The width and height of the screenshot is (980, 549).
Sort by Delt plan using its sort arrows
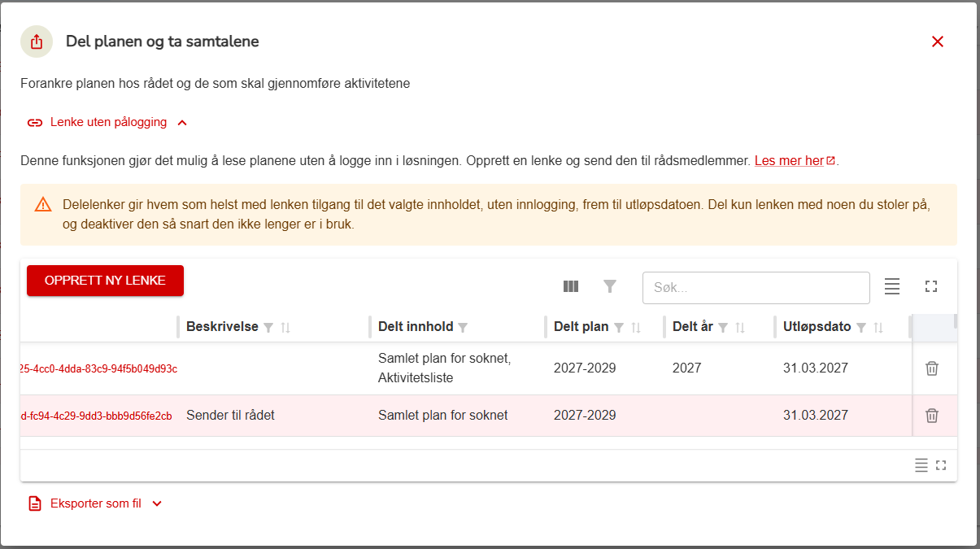tap(636, 328)
